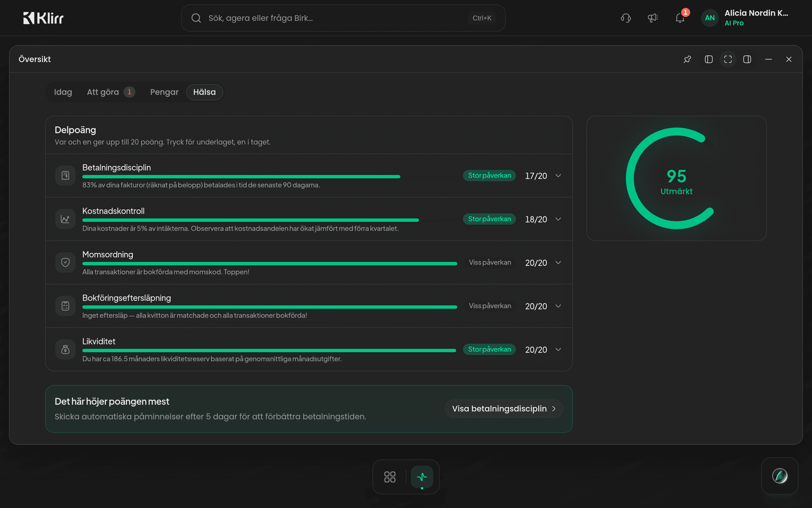Expand Betalningsdisciplin row chevron
812x508 pixels.
tap(558, 175)
